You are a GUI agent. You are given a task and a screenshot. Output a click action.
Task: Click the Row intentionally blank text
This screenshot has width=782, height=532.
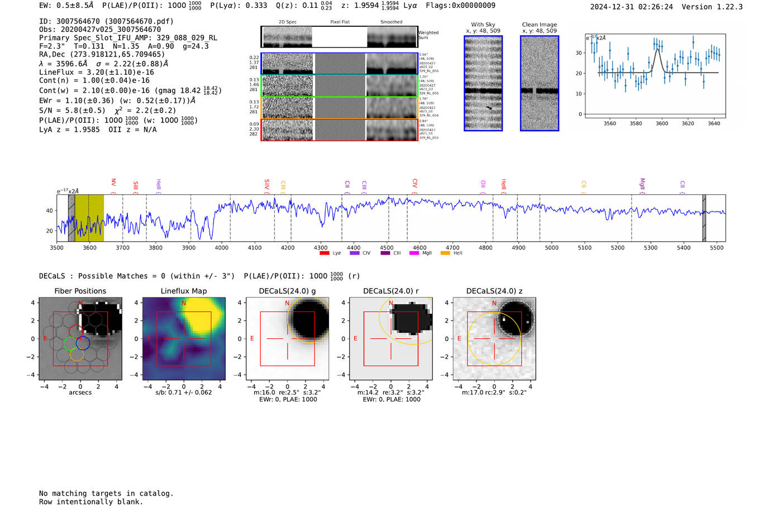tap(91, 502)
